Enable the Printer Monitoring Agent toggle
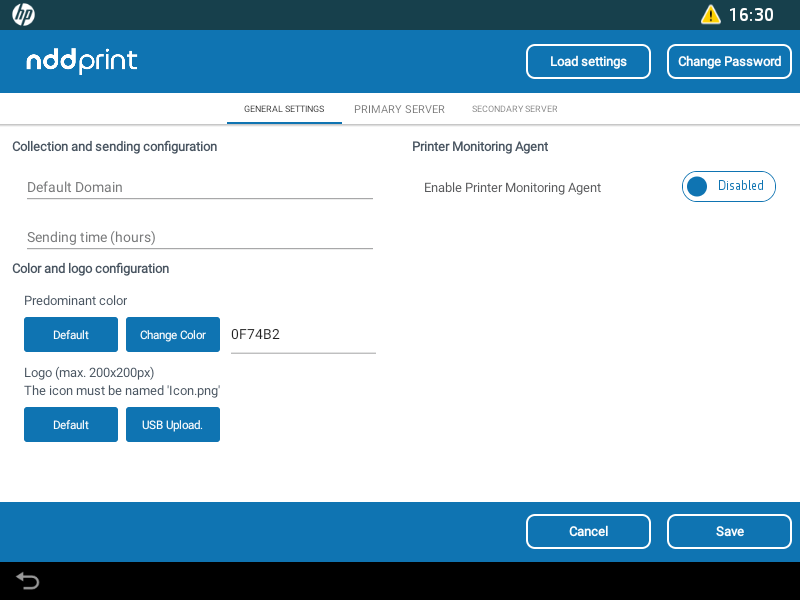The height and width of the screenshot is (600, 800). [728, 186]
